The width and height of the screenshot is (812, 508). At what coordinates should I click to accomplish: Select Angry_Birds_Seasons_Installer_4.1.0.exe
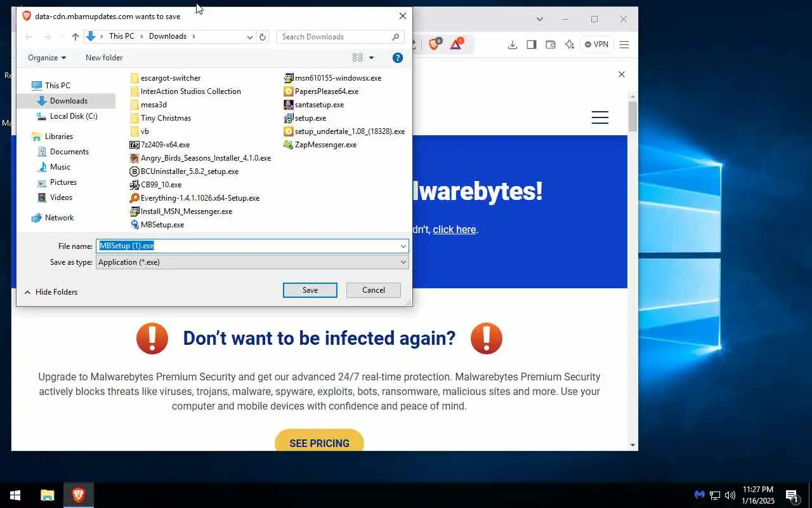[200, 158]
